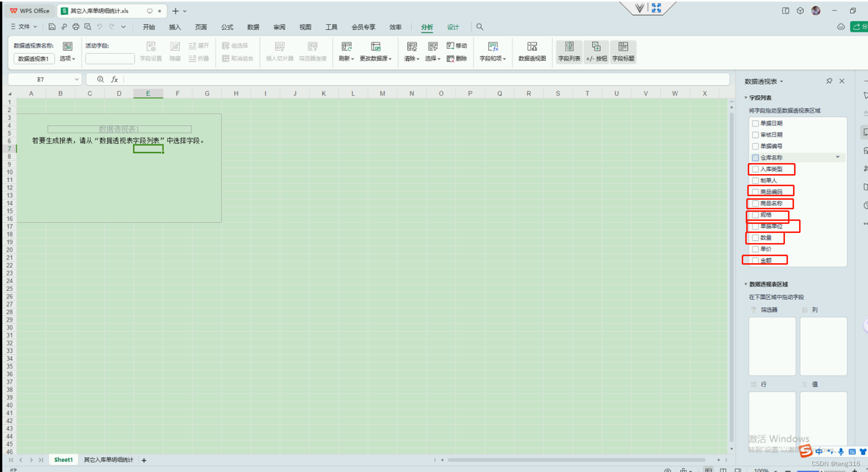Click the formula bar input area
868x472 pixels.
(427, 79)
